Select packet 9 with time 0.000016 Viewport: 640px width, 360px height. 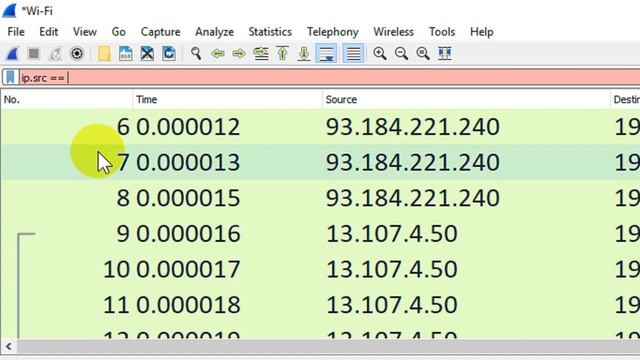point(320,233)
